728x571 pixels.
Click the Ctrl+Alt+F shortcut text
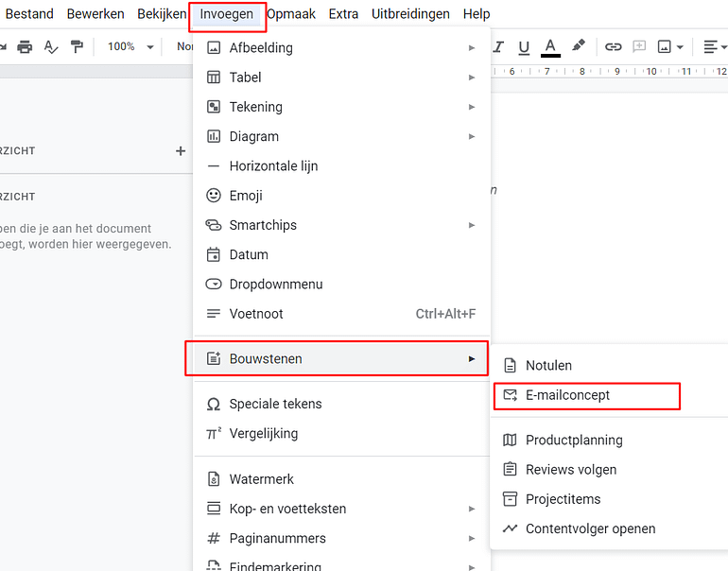point(445,314)
